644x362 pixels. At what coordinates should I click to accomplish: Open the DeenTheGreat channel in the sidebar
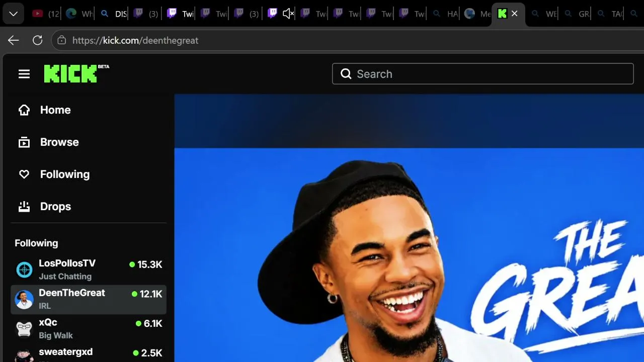point(89,300)
